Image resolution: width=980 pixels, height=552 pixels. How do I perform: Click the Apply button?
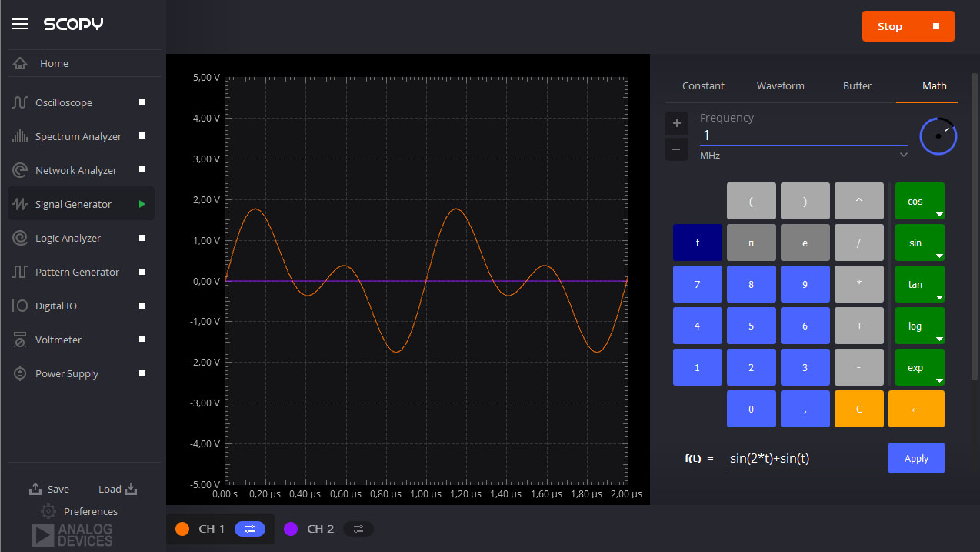tap(916, 458)
